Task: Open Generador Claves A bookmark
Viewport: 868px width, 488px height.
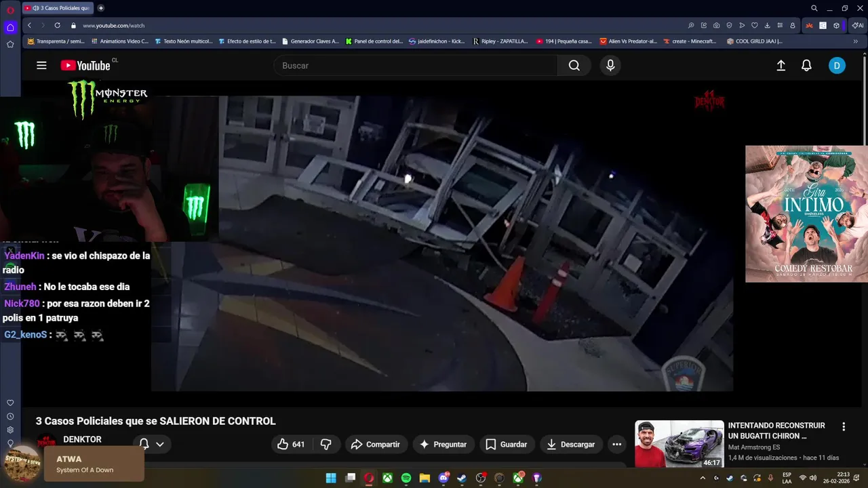Action: (310, 41)
